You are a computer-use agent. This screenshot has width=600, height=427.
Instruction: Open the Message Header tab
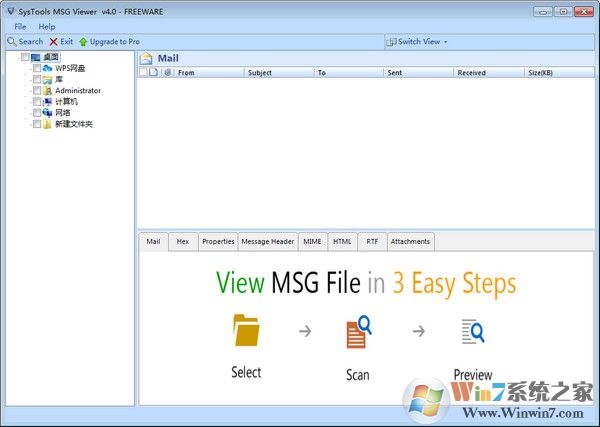[x=268, y=241]
